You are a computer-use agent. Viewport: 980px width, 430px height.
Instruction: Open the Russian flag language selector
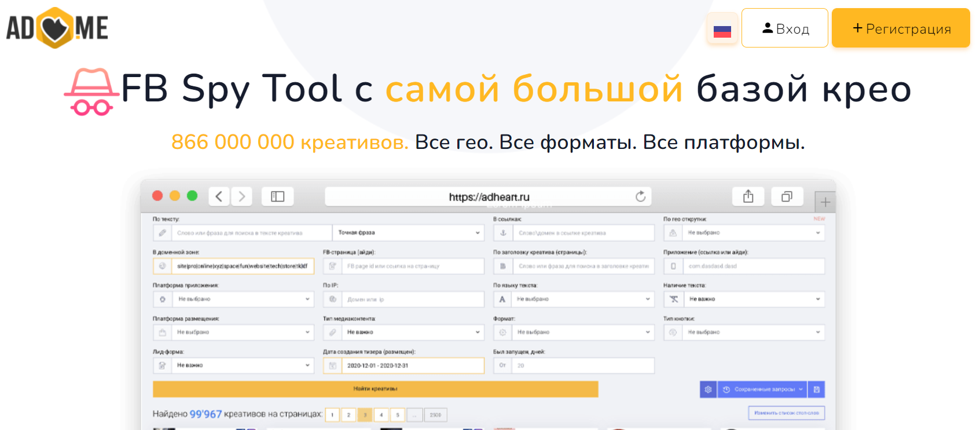pos(722,28)
